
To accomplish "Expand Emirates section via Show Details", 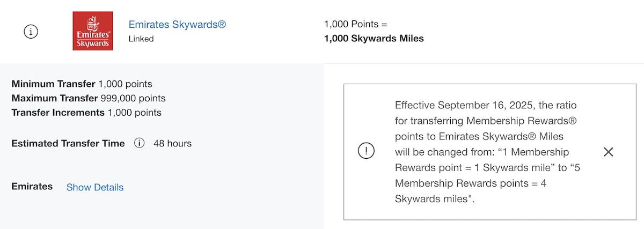I will point(95,187).
